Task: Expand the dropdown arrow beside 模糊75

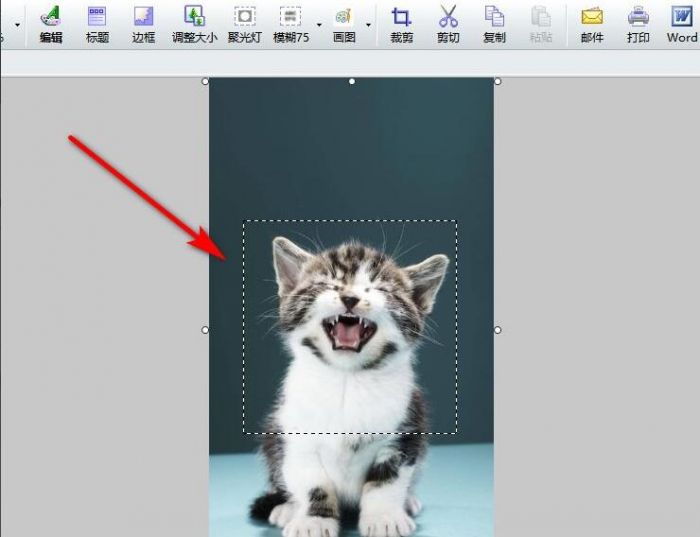Action: coord(319,25)
